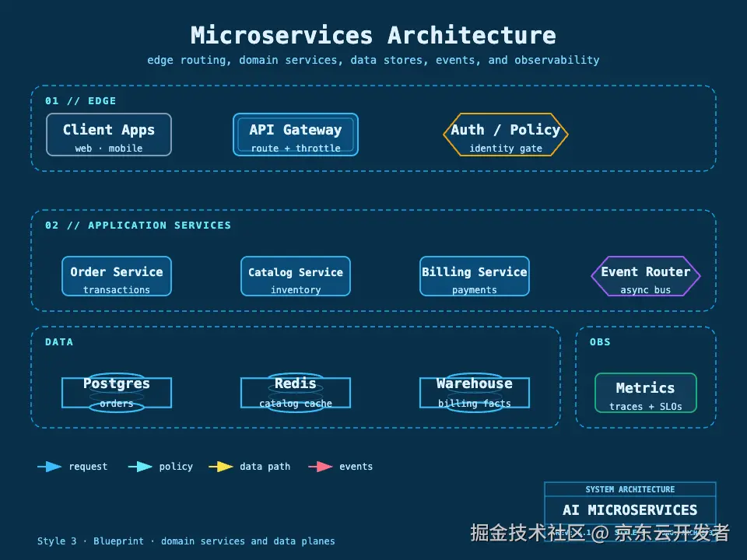Click the 'SYSTEM ARCHITECTURE' header text
The image size is (747, 560).
tap(630, 489)
